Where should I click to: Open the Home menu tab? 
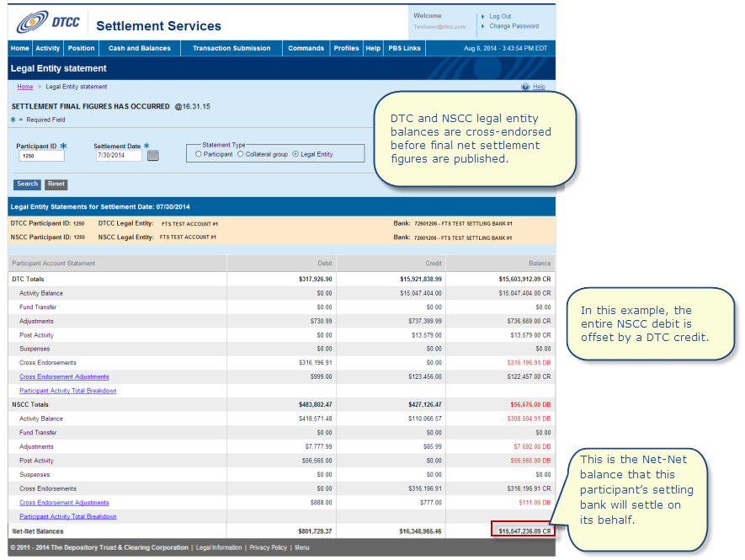point(20,48)
